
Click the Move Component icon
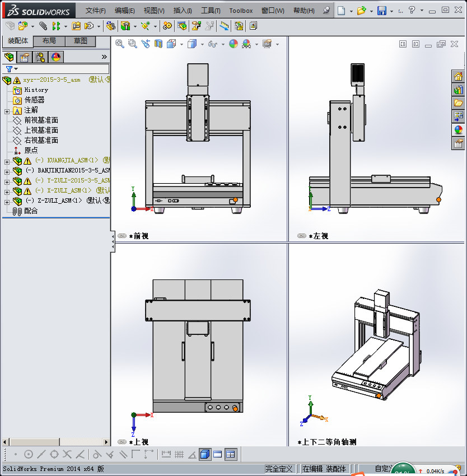click(89, 26)
